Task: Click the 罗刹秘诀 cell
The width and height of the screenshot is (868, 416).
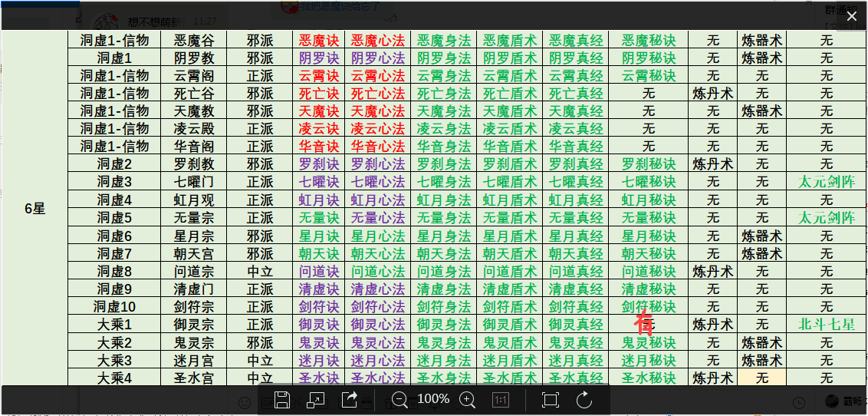Action: click(649, 164)
